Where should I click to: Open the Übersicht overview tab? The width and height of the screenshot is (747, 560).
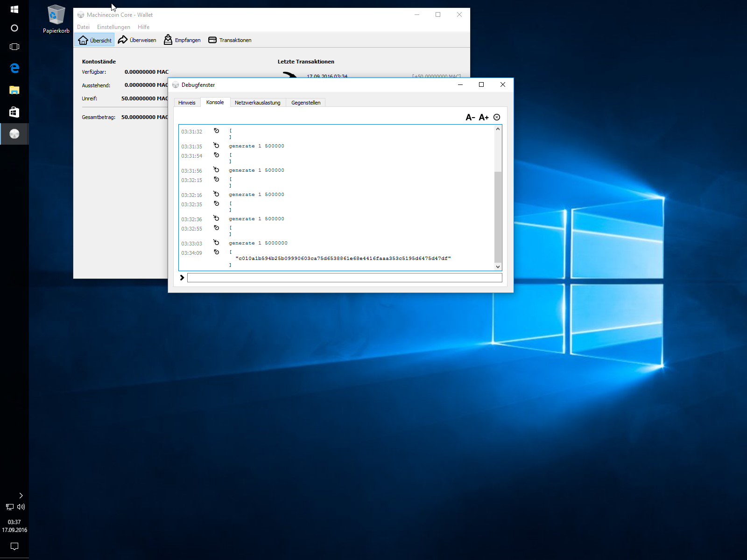tap(95, 40)
